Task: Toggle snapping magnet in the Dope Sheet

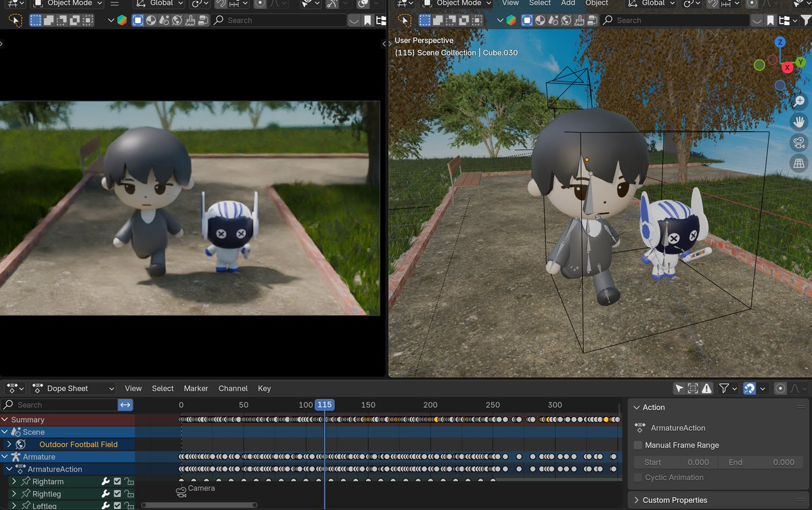Action: [750, 388]
